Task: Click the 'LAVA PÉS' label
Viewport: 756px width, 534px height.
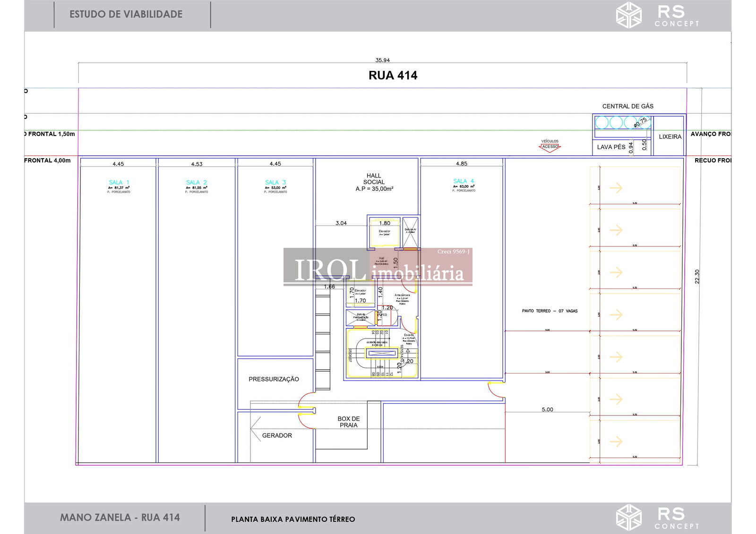Action: pos(611,147)
